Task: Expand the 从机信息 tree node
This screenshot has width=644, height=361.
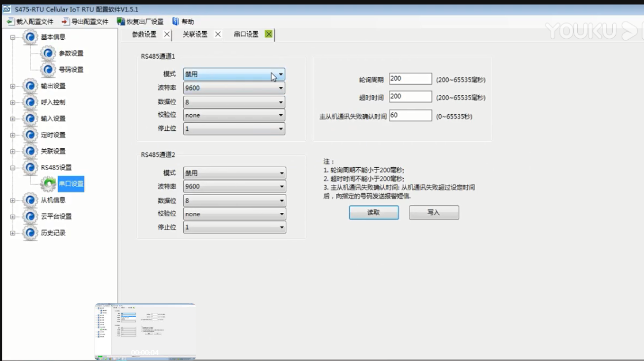Action: tap(13, 200)
